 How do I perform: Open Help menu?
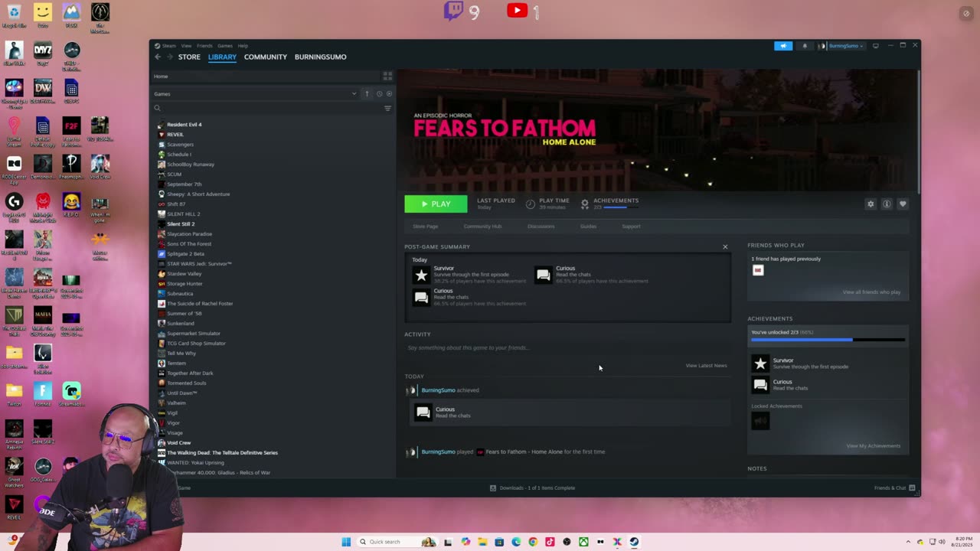[243, 46]
